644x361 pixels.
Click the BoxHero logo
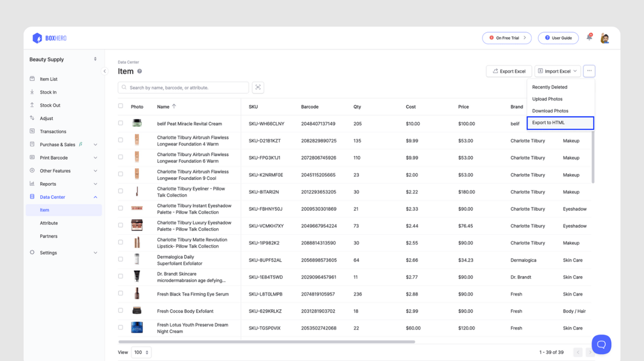[x=49, y=38]
